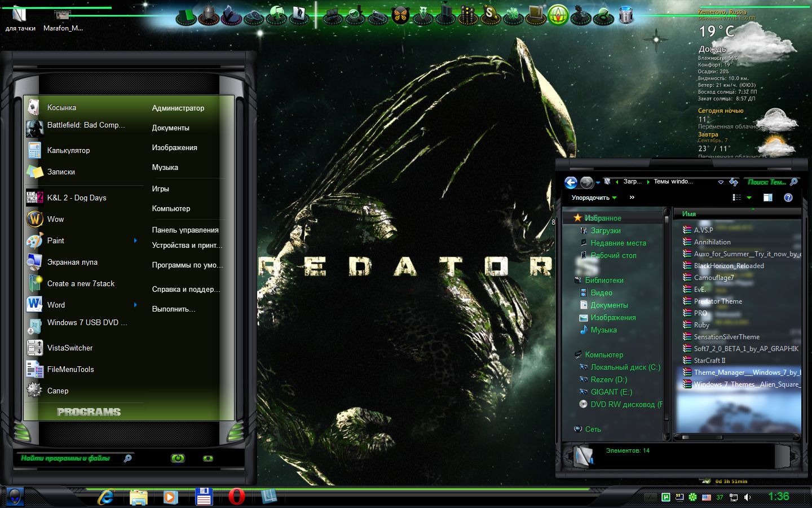812x508 pixels.
Task: Select the Predator Theme folder
Action: tap(718, 301)
